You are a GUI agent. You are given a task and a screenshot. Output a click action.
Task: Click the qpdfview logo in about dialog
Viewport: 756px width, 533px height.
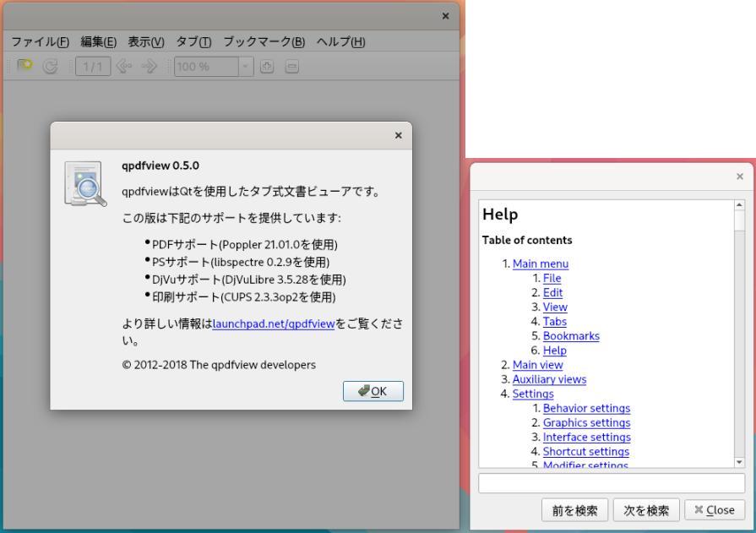pos(85,184)
